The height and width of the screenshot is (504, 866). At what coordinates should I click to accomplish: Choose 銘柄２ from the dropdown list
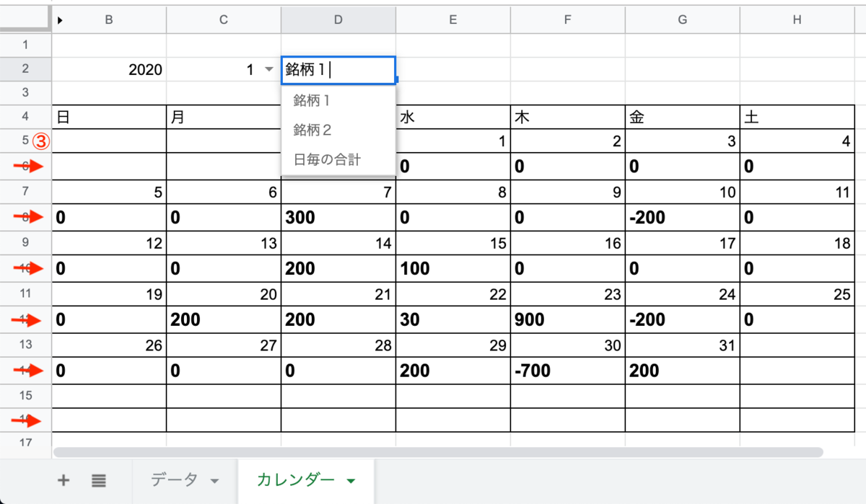coord(338,130)
